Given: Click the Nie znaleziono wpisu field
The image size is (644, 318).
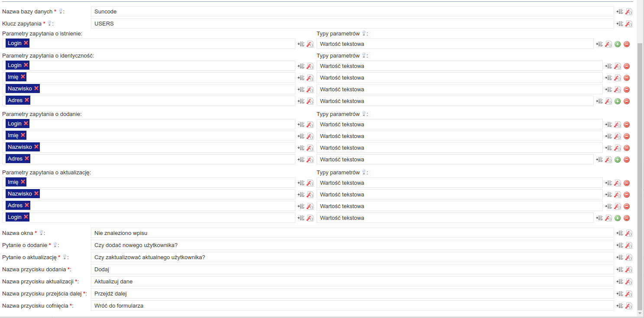Looking at the screenshot, I should click(x=353, y=233).
